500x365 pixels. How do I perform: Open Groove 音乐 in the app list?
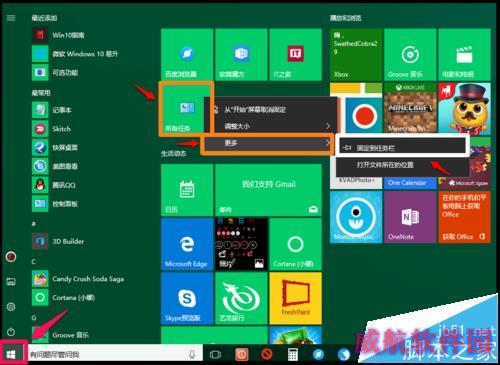61,335
